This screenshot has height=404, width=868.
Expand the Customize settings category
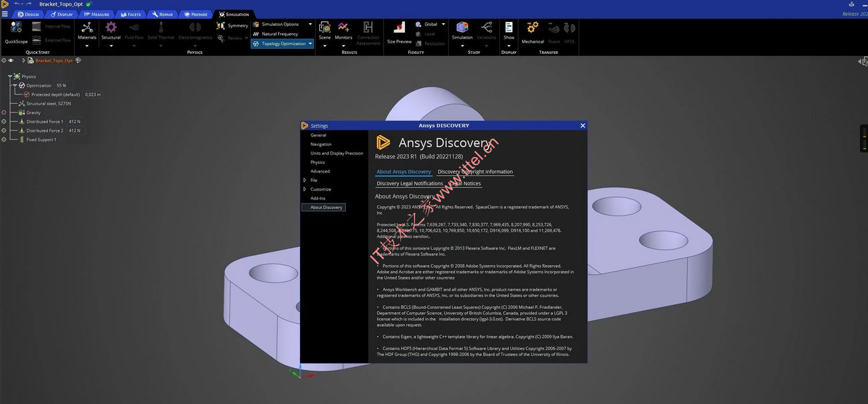tap(305, 189)
